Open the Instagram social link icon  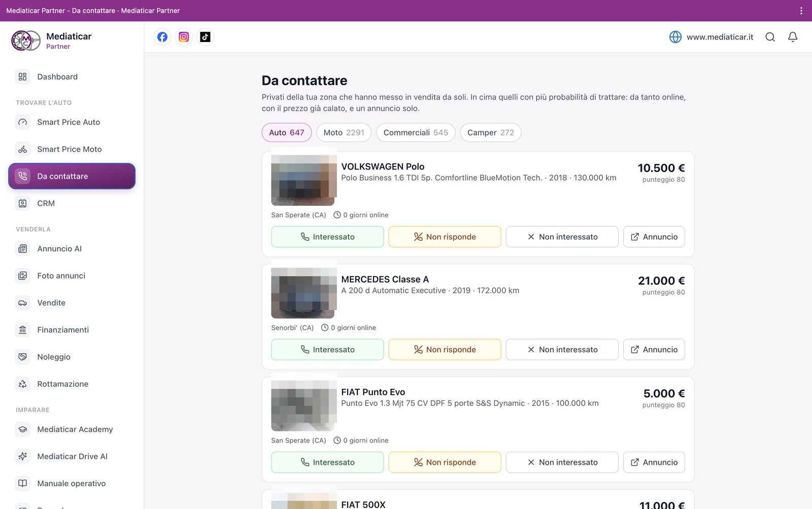pyautogui.click(x=184, y=37)
